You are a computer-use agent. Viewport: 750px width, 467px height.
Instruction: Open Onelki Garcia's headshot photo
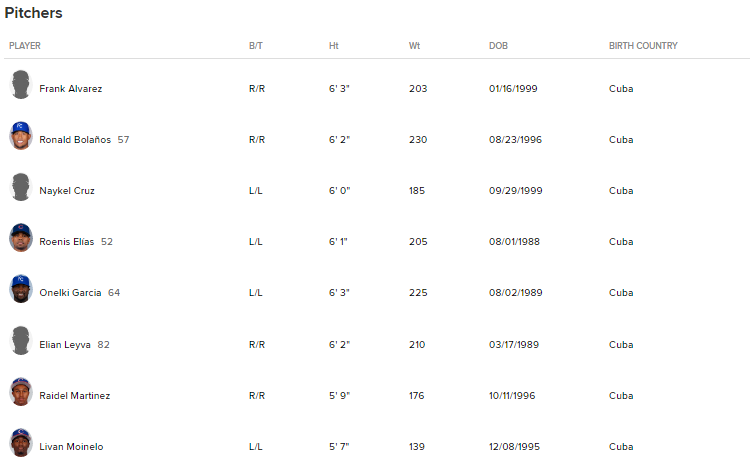point(21,289)
